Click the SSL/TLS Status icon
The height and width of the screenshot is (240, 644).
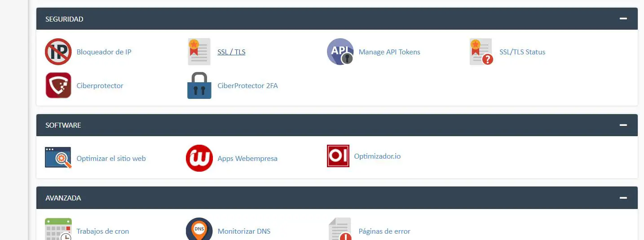pos(481,52)
